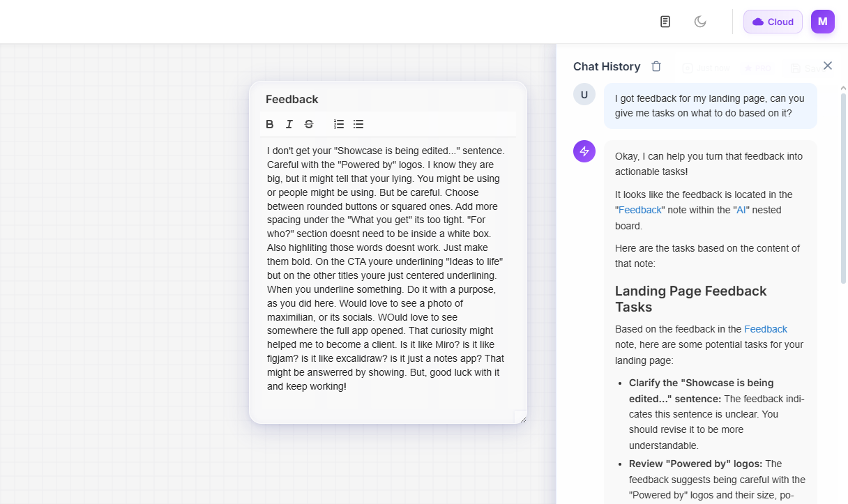Open the "Feedback" link in quoted sentence
848x504 pixels.
pos(640,210)
